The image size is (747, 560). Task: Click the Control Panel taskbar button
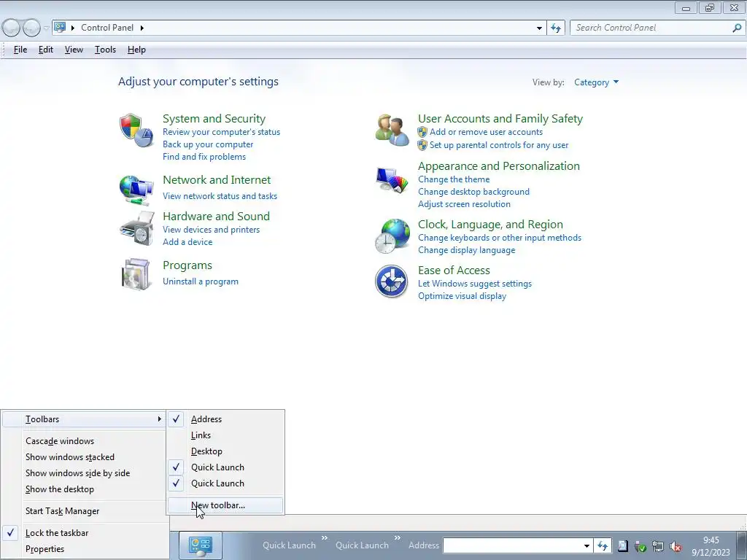coord(201,545)
